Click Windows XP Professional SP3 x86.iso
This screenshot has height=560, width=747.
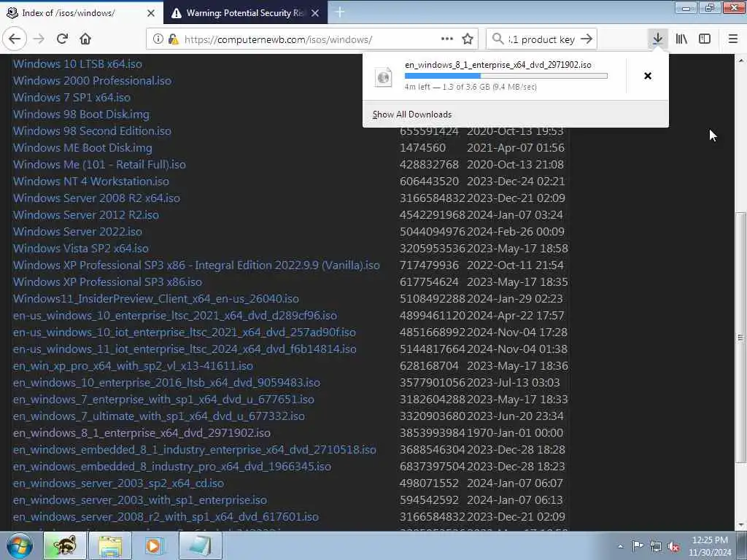(107, 282)
